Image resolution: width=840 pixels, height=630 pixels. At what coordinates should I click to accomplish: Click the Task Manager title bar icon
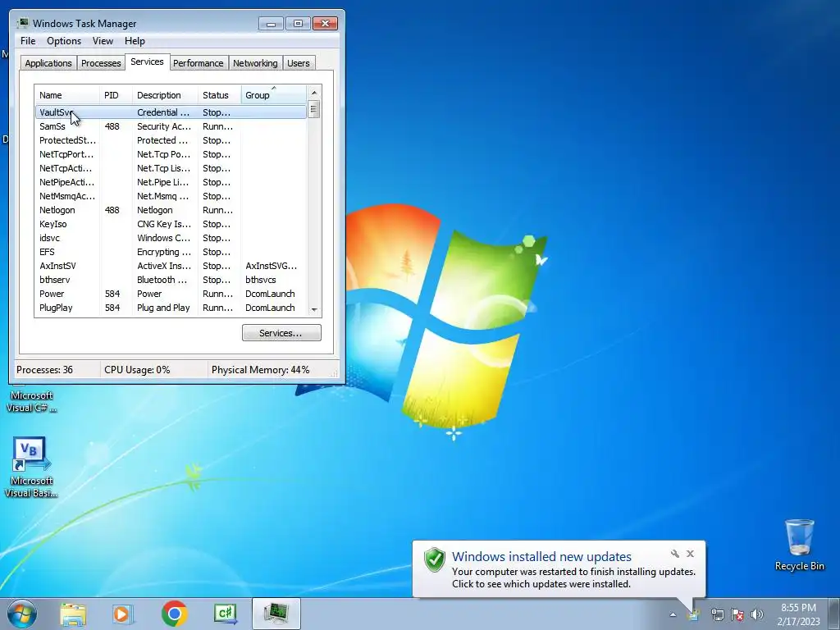point(22,23)
